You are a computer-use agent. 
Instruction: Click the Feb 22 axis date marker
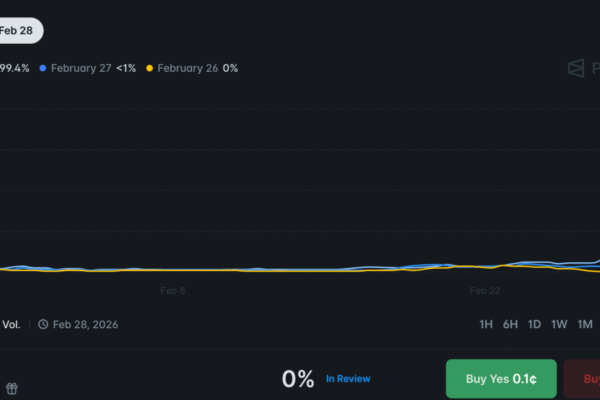click(x=485, y=291)
